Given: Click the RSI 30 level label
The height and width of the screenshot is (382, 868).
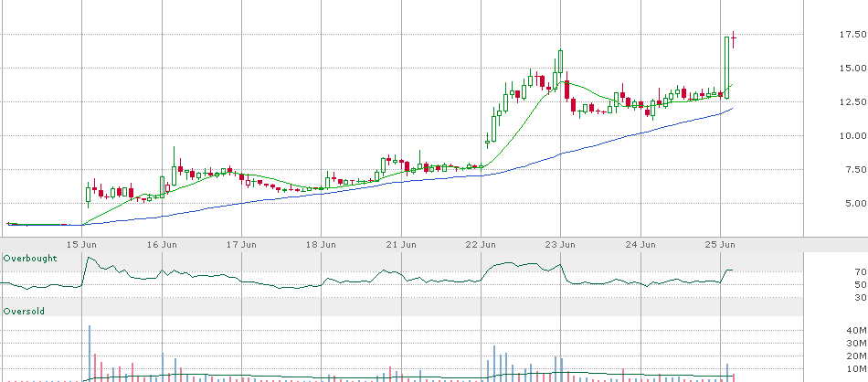Looking at the screenshot, I should tap(861, 298).
